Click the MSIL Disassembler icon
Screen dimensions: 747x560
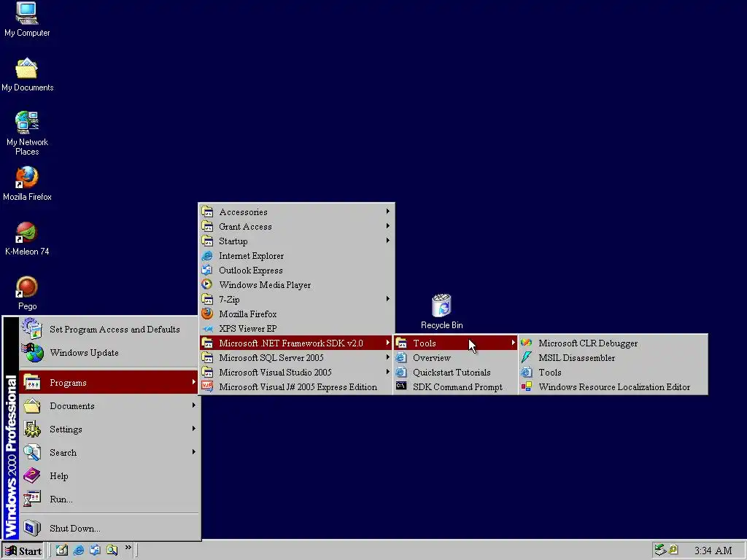[527, 357]
